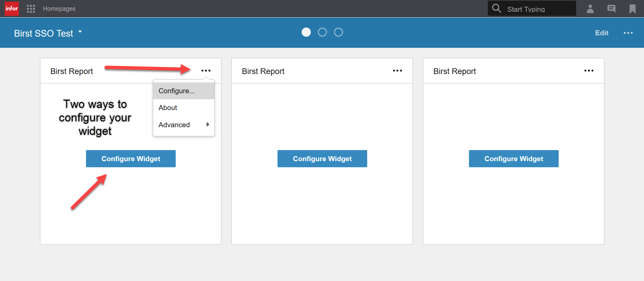Open ellipsis menu of middle Birst Report
The image size is (644, 281).
[397, 71]
